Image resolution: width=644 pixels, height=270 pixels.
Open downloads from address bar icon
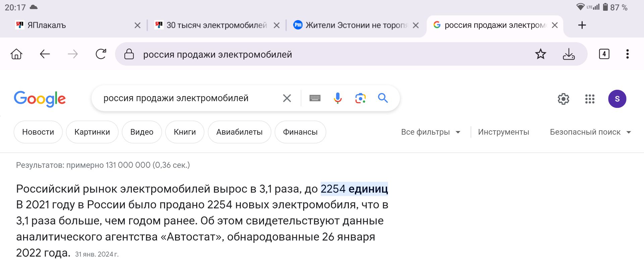569,54
